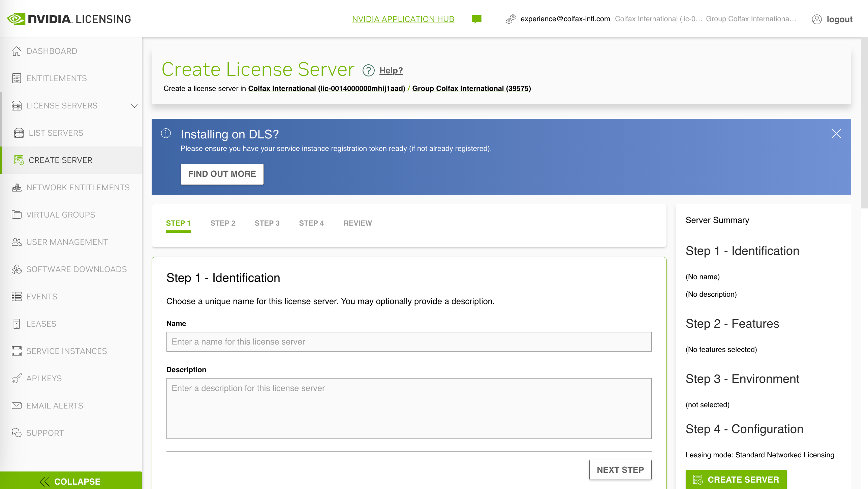Click the truncated Colfax International (lic-0… header text
Viewport: 868px width, 489px height.
(658, 19)
